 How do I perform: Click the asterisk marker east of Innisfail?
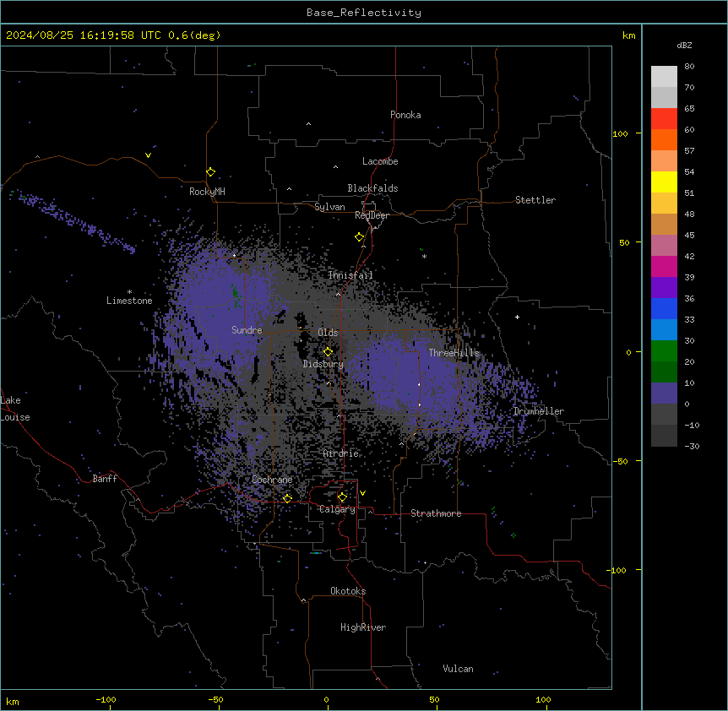click(x=424, y=256)
